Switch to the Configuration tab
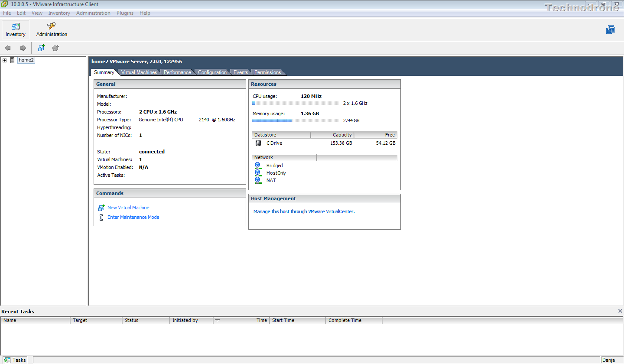This screenshot has height=364, width=624. click(x=212, y=72)
